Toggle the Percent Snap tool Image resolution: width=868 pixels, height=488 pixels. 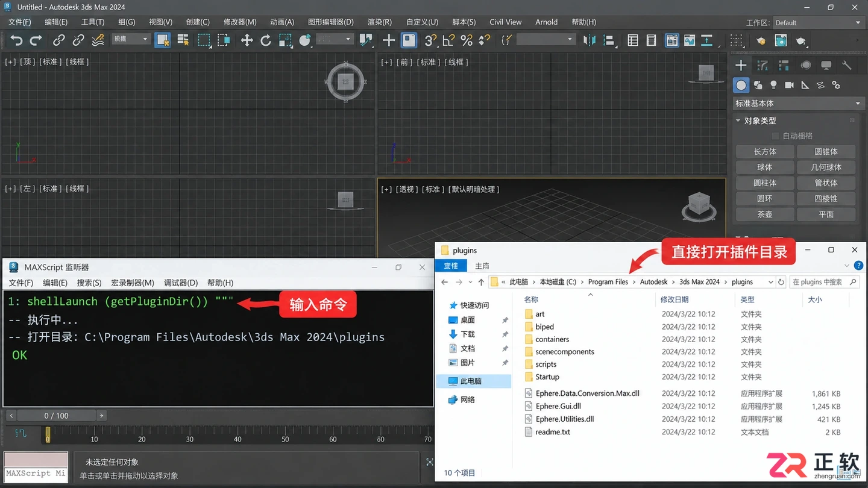coord(467,40)
